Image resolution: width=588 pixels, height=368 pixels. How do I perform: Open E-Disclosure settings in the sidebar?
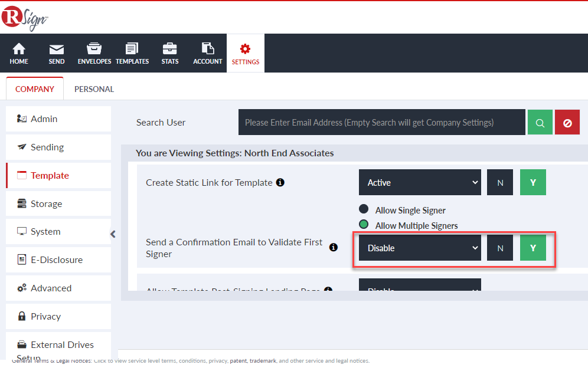[x=58, y=259]
